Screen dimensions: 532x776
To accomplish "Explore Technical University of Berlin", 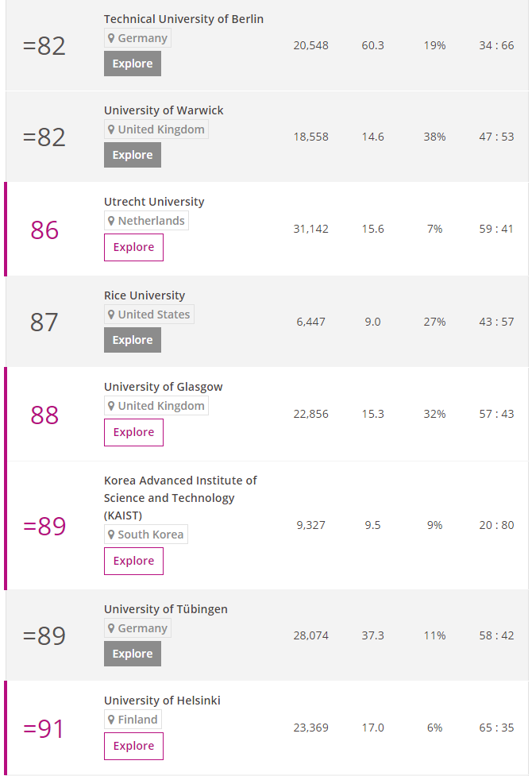I will coord(133,64).
